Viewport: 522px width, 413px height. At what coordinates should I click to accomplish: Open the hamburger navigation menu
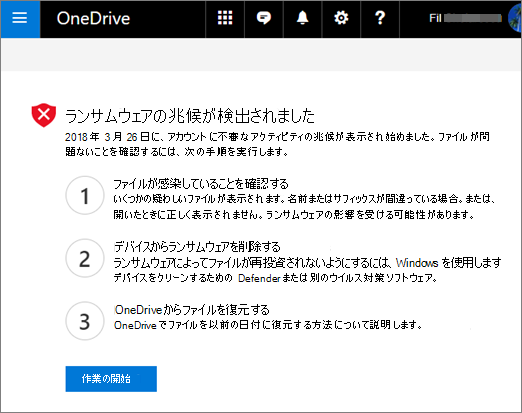[x=20, y=19]
